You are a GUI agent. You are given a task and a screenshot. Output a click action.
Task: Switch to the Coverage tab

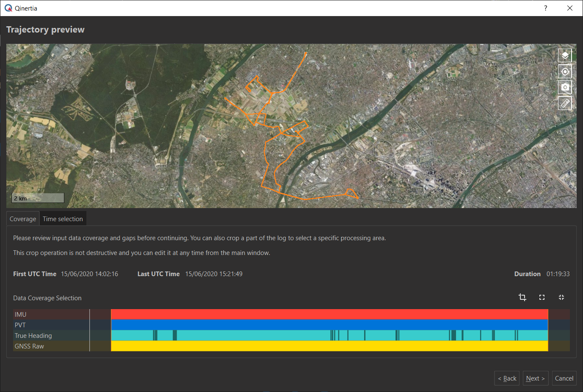point(23,219)
